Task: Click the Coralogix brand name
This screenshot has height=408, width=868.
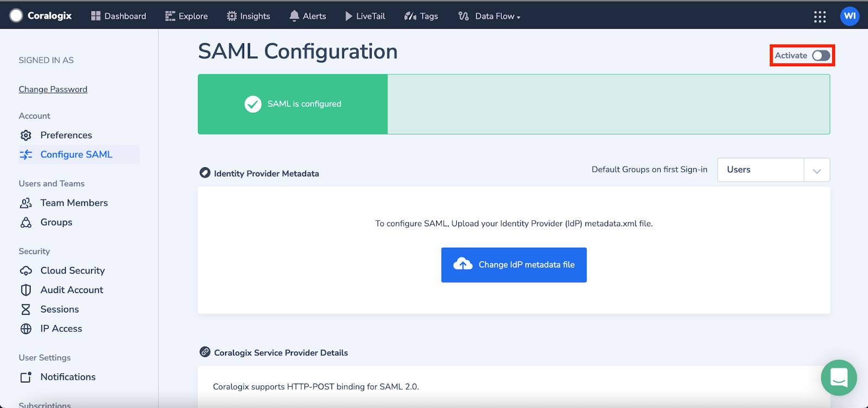Action: pyautogui.click(x=49, y=16)
